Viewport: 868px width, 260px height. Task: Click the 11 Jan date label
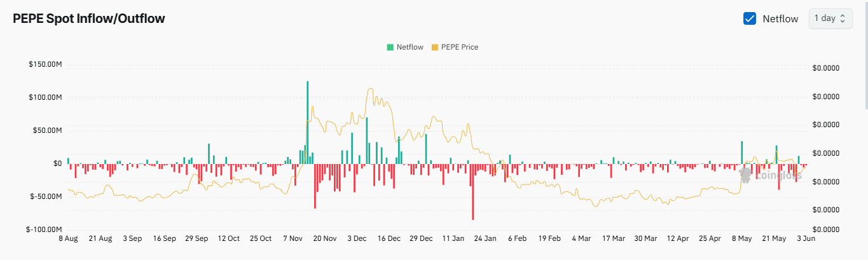[453, 239]
